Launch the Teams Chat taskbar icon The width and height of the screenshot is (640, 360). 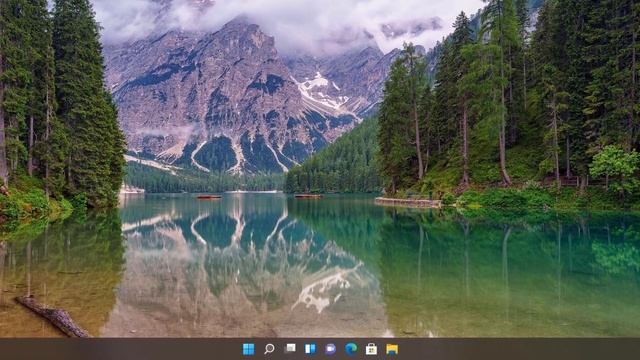(331, 349)
